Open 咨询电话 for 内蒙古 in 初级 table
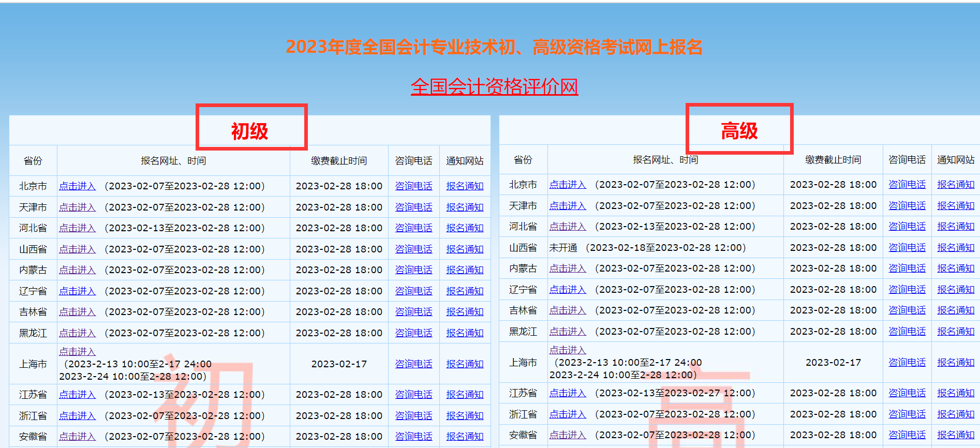 click(x=413, y=270)
